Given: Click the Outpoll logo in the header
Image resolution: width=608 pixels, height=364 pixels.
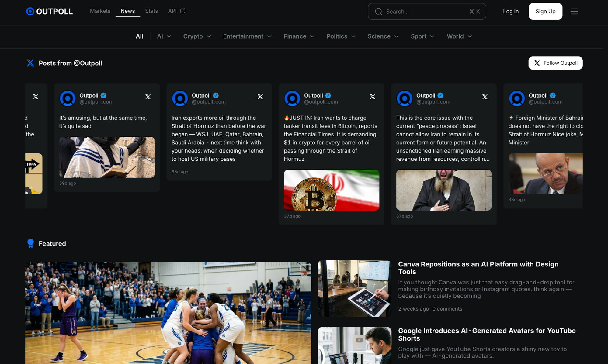Looking at the screenshot, I should (x=49, y=11).
